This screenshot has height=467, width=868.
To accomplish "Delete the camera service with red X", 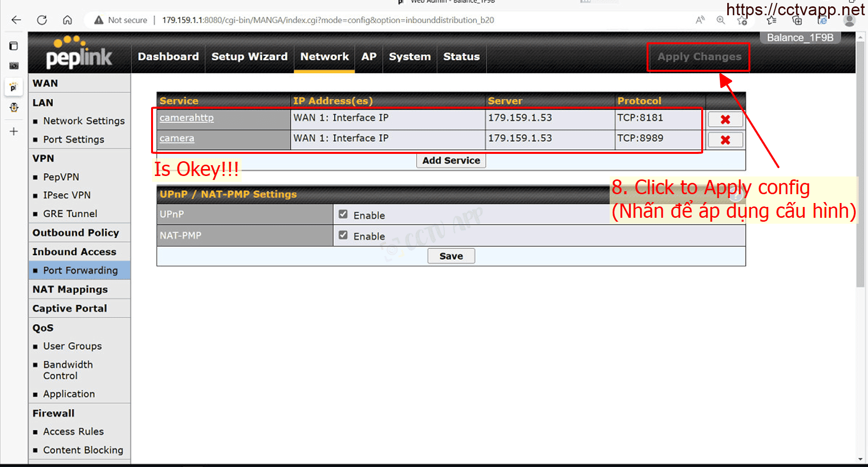I will pyautogui.click(x=725, y=140).
